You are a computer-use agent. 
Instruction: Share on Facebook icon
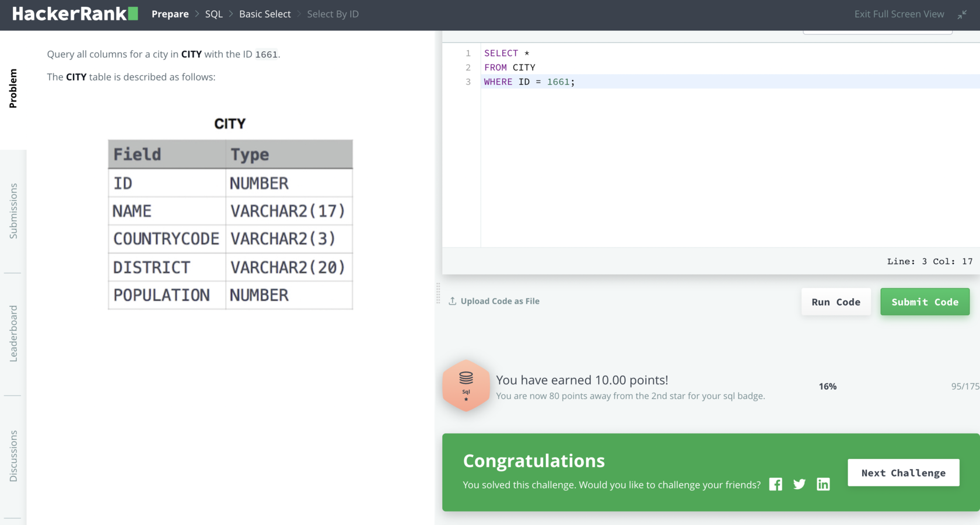pyautogui.click(x=775, y=484)
